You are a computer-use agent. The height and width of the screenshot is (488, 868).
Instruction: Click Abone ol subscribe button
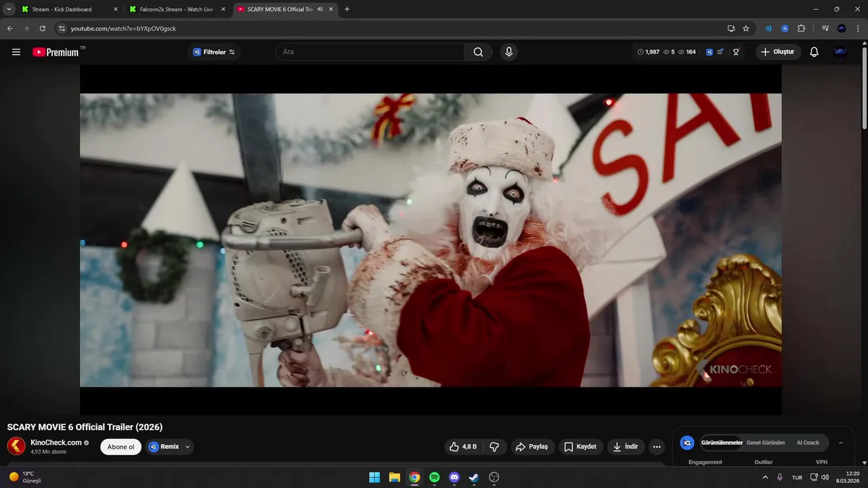pos(121,447)
